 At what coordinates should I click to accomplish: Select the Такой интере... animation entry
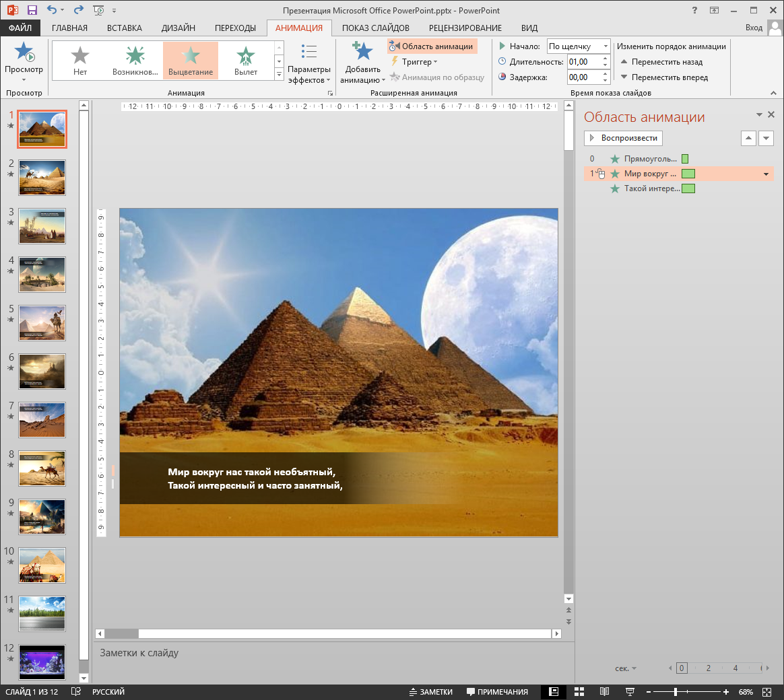click(x=678, y=188)
